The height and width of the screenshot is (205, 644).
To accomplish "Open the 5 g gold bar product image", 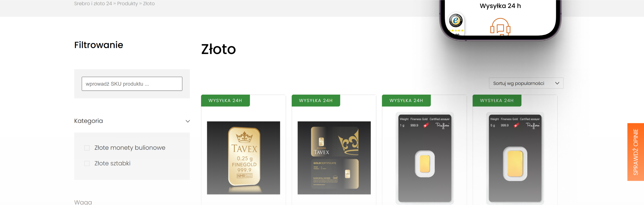I will coord(515,158).
